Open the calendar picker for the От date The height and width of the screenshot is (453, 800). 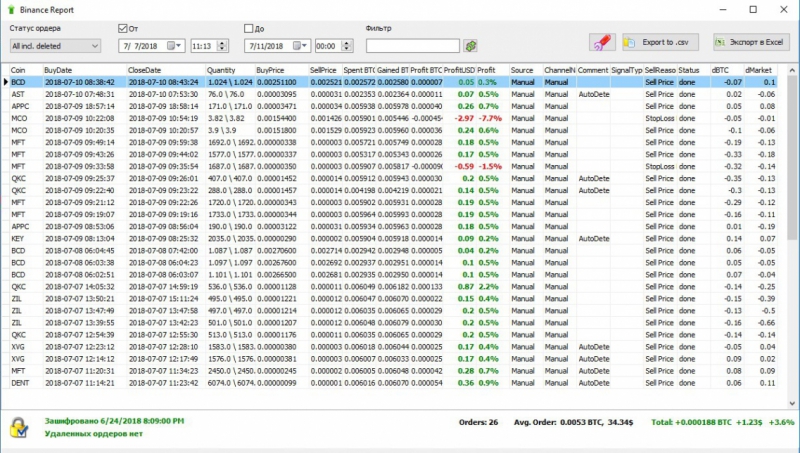point(175,46)
